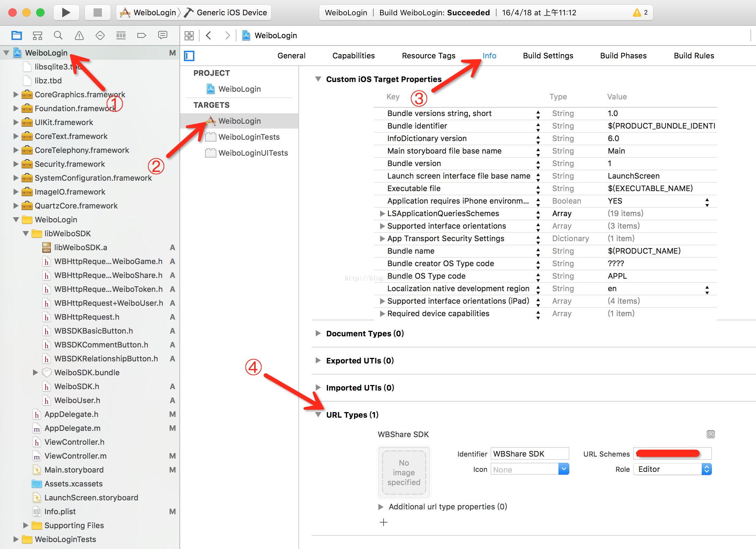Collapse the libWeiboSDK folder

(x=26, y=233)
